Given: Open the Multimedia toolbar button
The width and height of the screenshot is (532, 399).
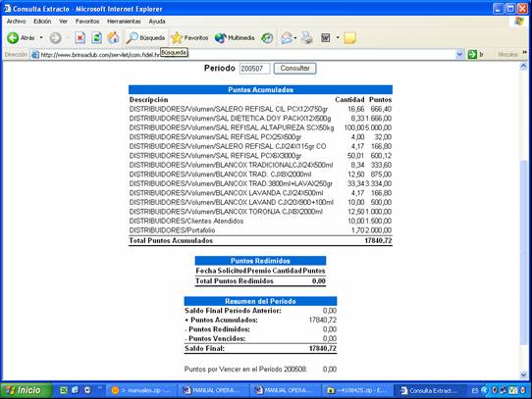Looking at the screenshot, I should (235, 37).
